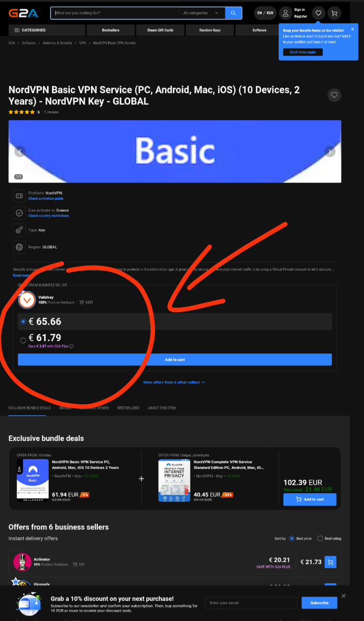The image size is (364, 621).
Task: Open Steam Gift Cards navigation item
Action: tap(160, 30)
